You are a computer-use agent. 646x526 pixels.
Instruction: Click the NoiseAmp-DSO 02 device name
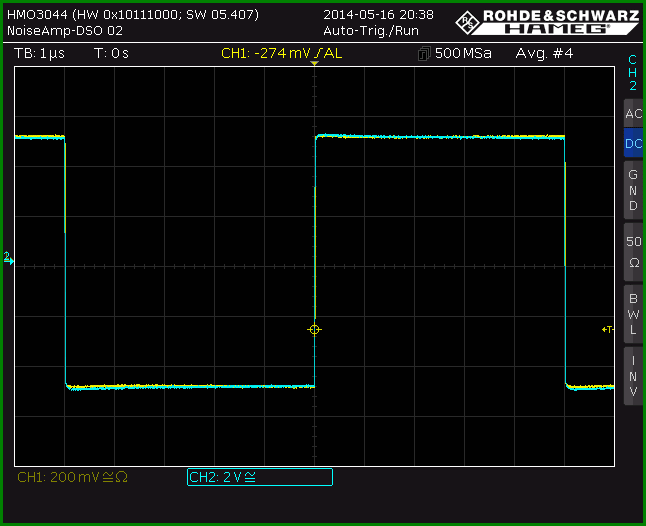[65, 31]
